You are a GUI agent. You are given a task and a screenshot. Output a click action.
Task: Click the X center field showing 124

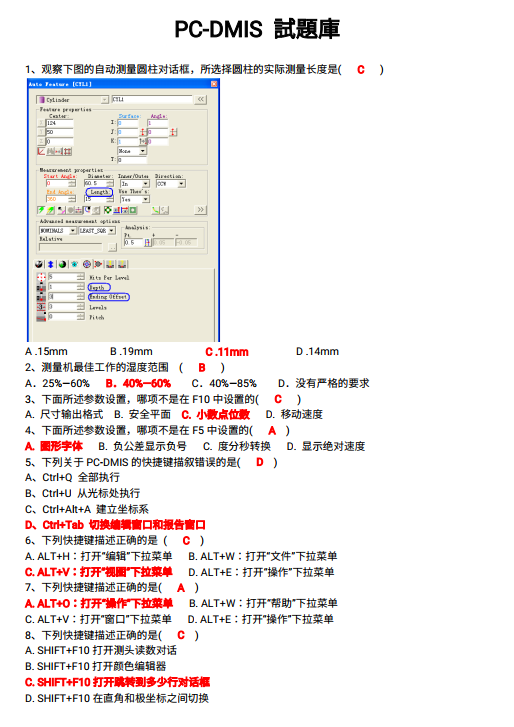60,123
